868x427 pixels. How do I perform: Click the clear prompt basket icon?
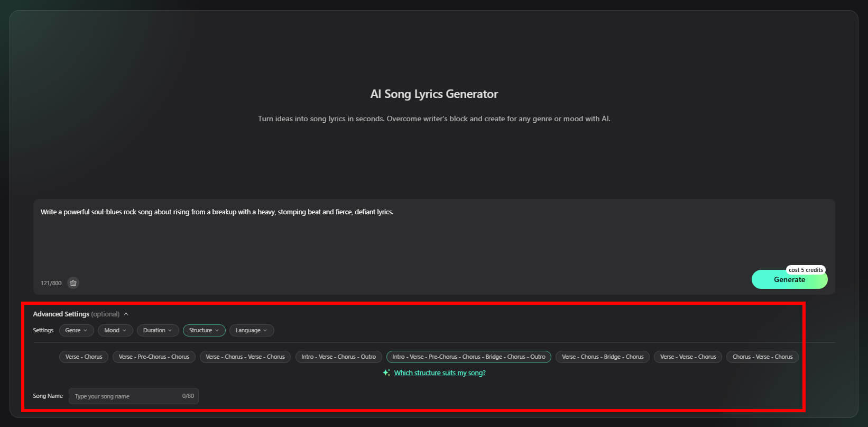[73, 283]
